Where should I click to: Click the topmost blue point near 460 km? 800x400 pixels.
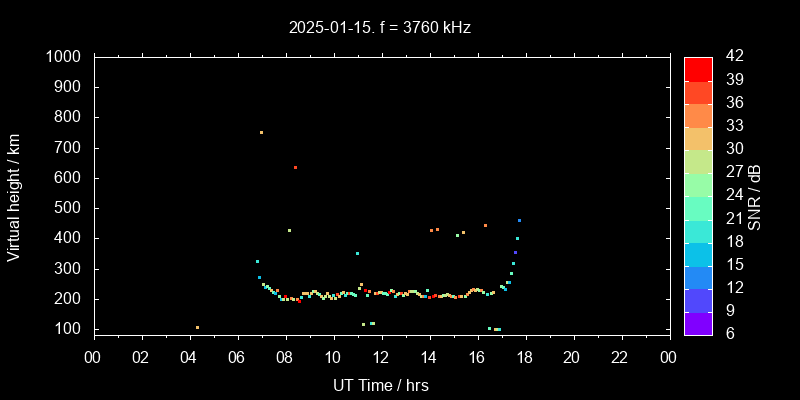pos(519,220)
